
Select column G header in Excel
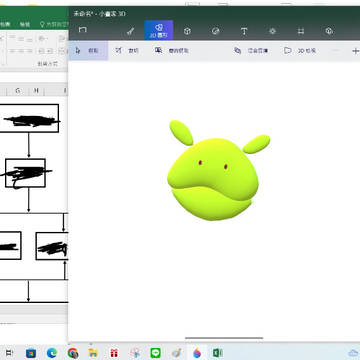[x=17, y=90]
